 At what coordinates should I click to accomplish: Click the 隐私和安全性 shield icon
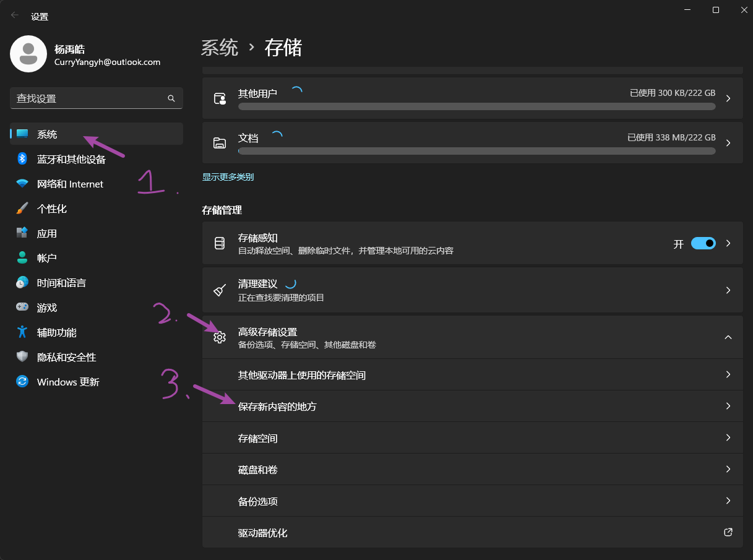[x=22, y=357]
